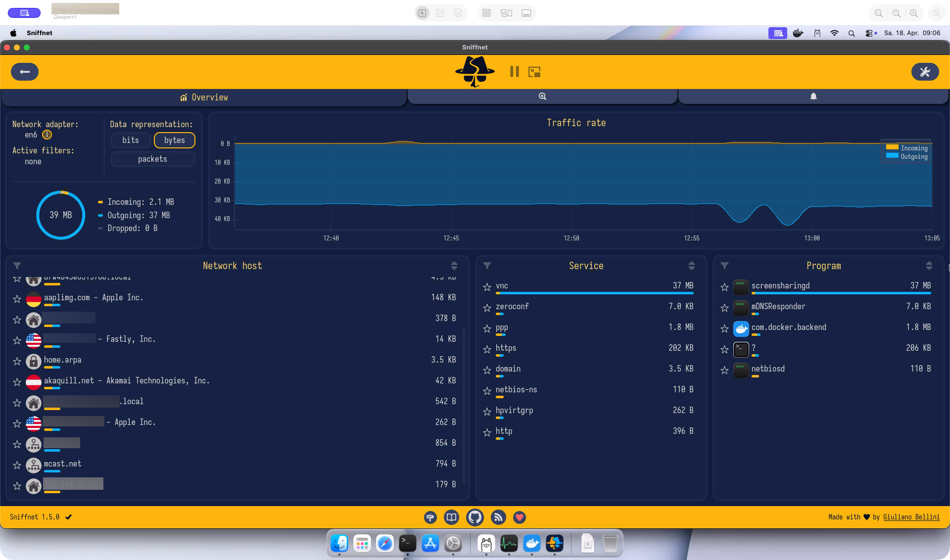The height and width of the screenshot is (560, 950).
Task: Click network adapter info icon
Action: point(47,135)
